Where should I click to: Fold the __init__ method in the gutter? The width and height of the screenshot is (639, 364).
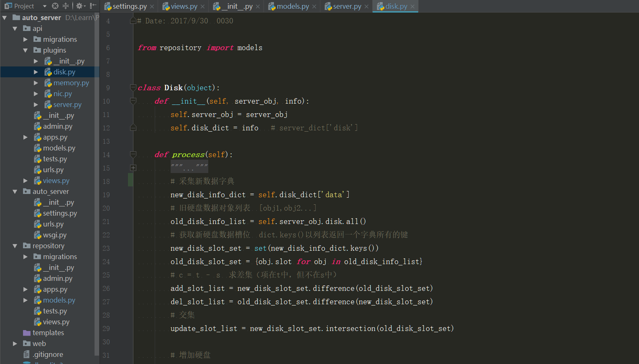pos(133,101)
